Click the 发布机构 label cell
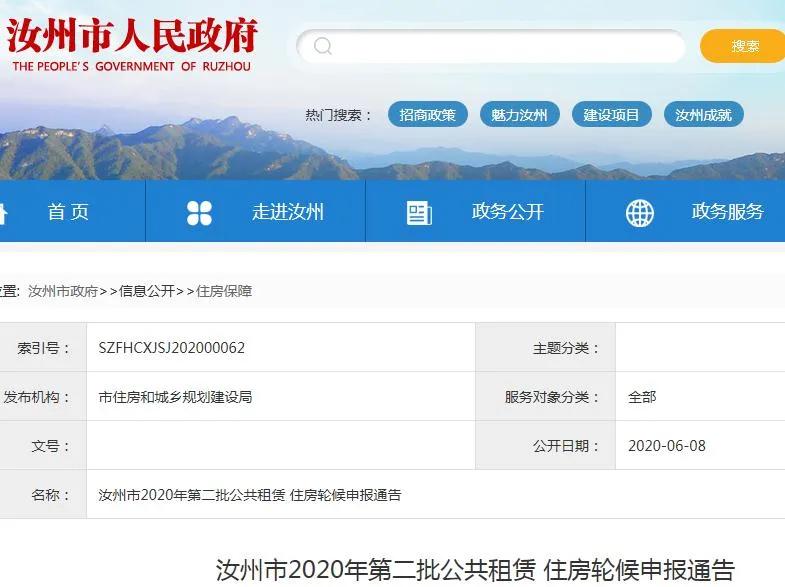The width and height of the screenshot is (785, 587). pos(43,397)
